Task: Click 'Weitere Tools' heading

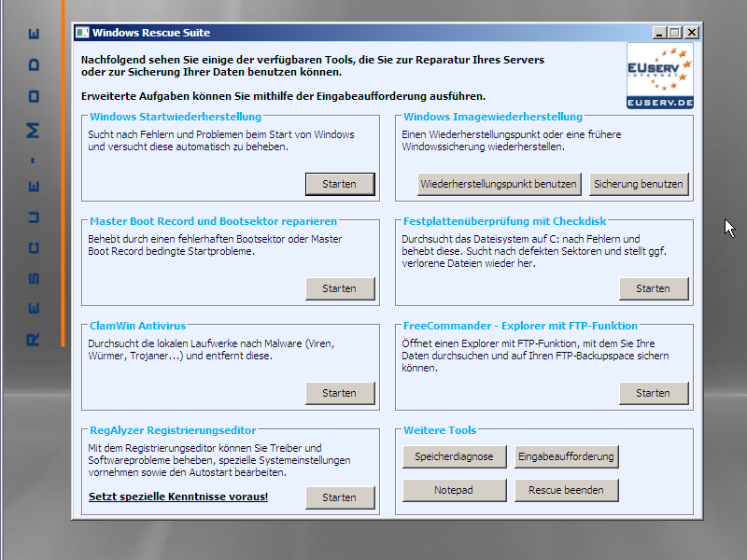Action: 440,430
